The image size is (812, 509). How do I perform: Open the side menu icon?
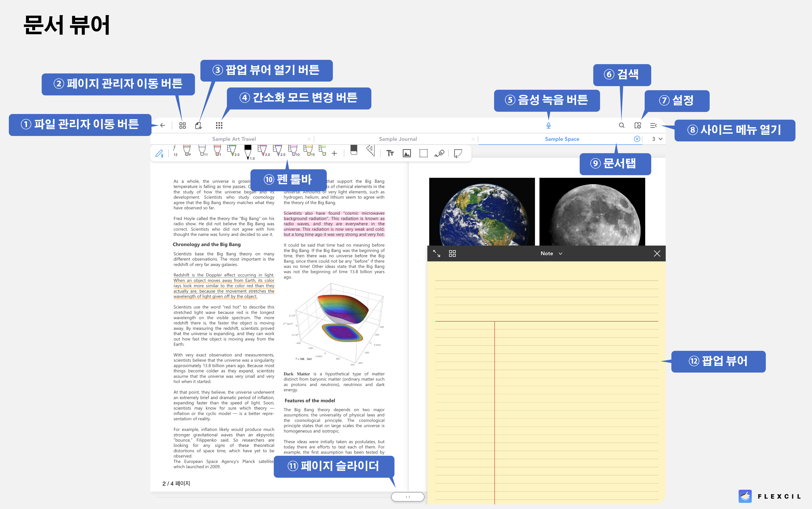pos(653,125)
